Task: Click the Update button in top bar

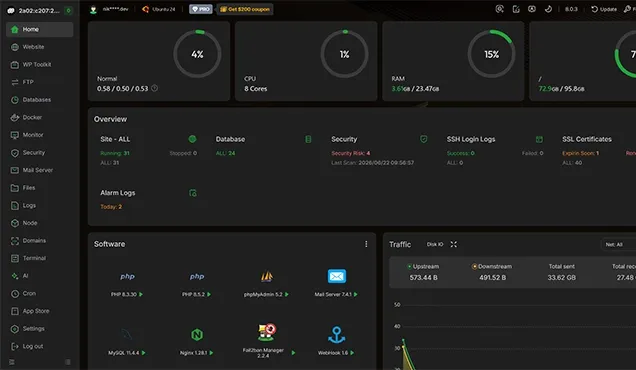Action: (x=604, y=9)
